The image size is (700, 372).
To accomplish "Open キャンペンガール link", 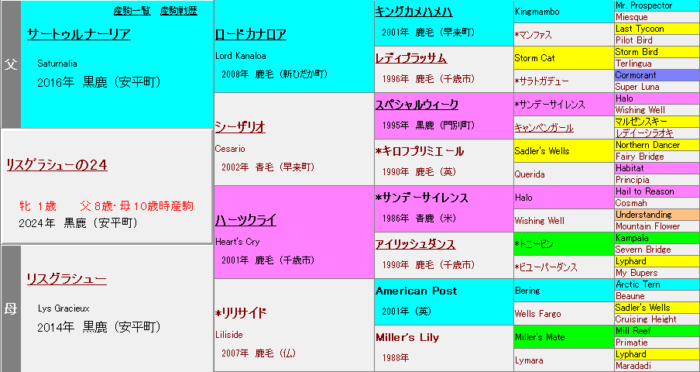I will click(x=544, y=128).
